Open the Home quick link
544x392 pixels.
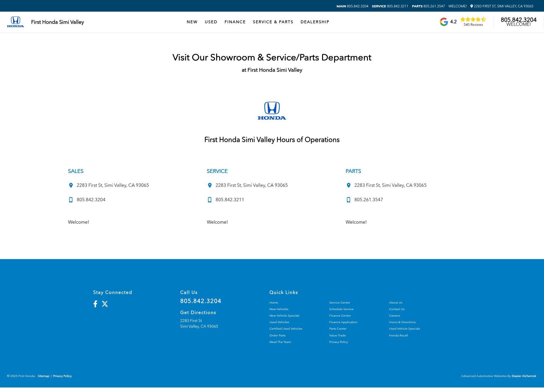coord(274,303)
